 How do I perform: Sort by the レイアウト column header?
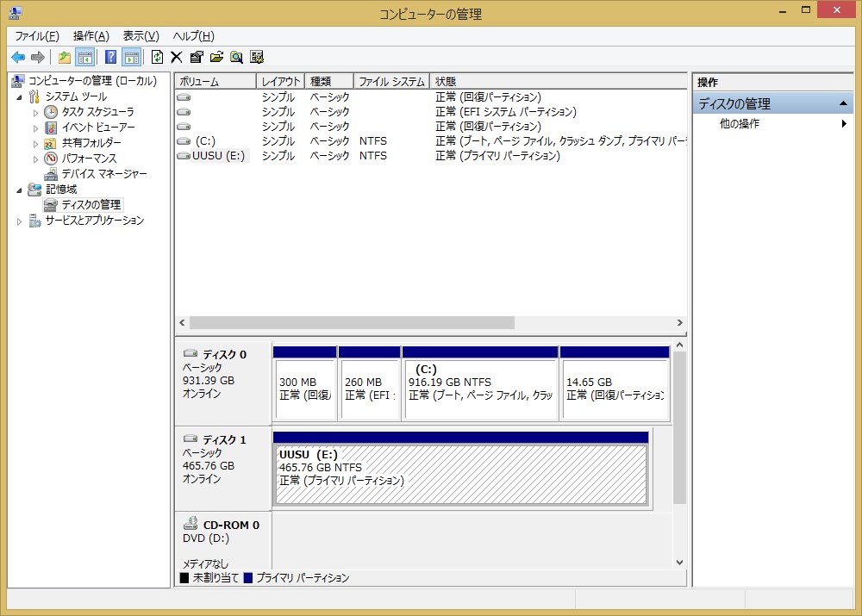[x=280, y=81]
